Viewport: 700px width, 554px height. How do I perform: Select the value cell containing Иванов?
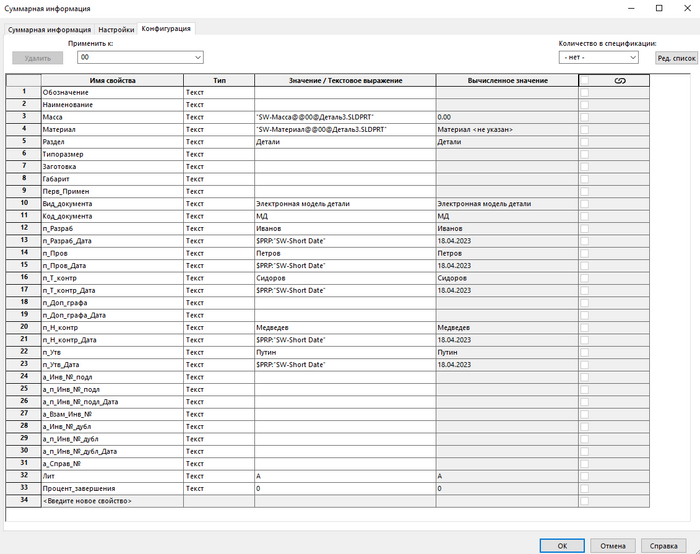(x=345, y=228)
